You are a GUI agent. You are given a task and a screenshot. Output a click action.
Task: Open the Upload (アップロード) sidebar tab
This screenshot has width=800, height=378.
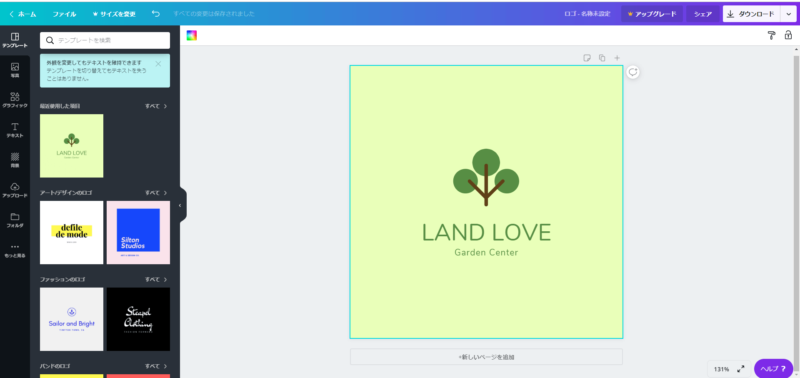point(15,190)
